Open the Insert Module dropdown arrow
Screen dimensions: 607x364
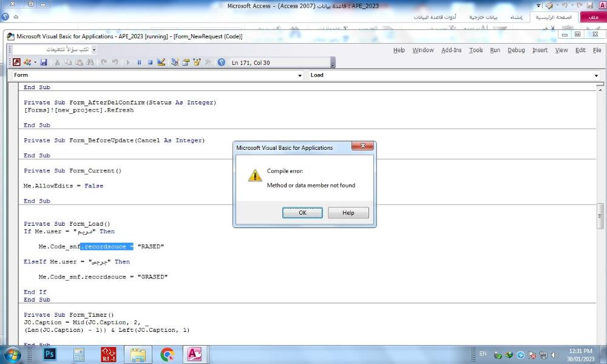[35, 62]
